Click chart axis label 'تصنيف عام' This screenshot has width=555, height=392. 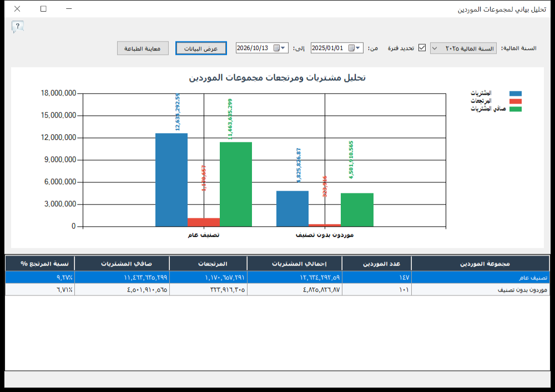point(204,235)
